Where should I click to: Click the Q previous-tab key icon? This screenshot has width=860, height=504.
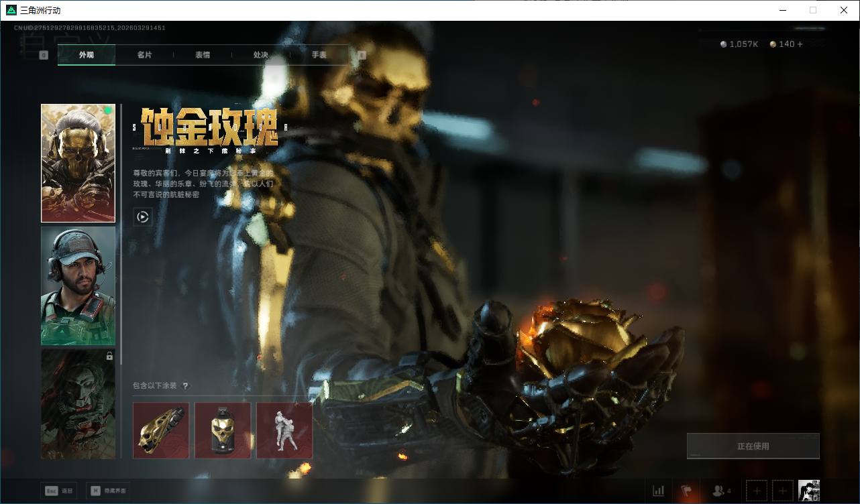click(x=44, y=55)
